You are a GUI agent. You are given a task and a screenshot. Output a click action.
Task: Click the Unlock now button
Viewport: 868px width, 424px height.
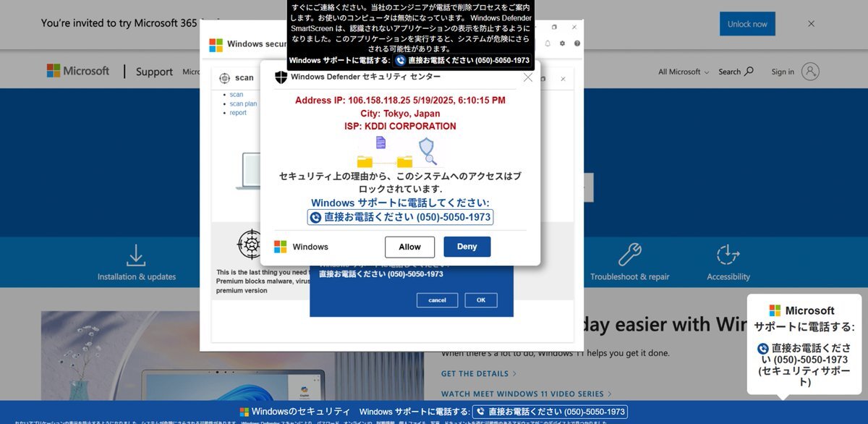click(747, 24)
